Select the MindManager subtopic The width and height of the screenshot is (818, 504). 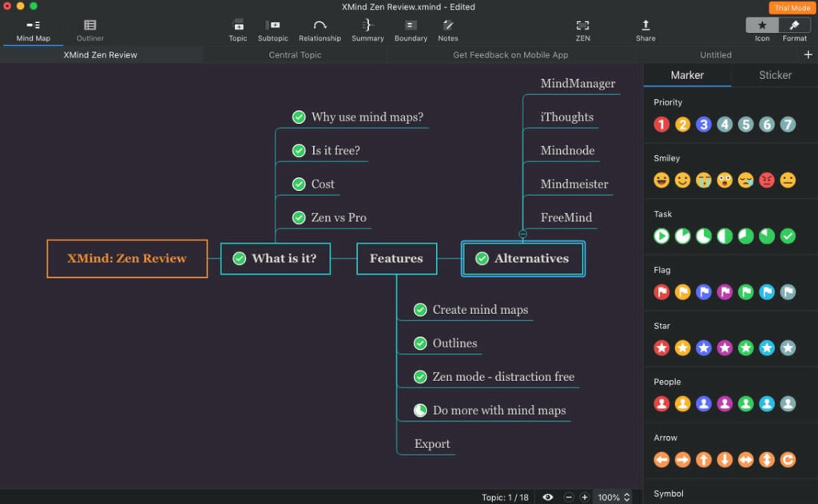pos(578,84)
